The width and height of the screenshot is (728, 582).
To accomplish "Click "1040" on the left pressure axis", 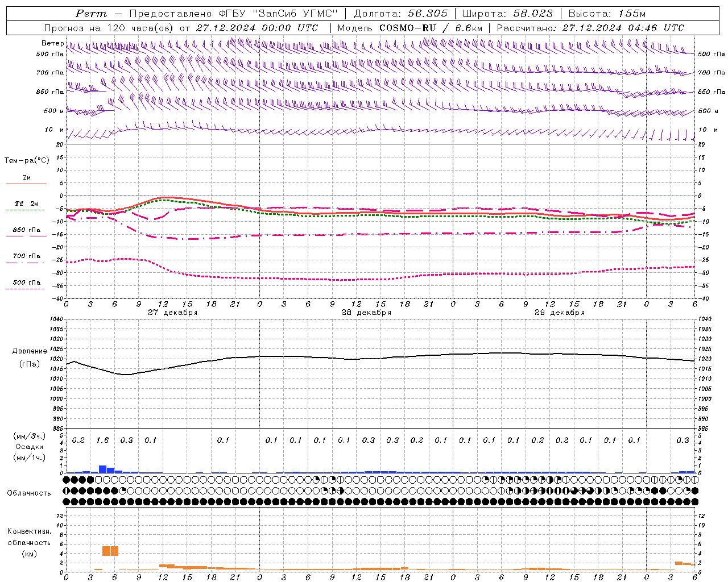I will pyautogui.click(x=56, y=319).
